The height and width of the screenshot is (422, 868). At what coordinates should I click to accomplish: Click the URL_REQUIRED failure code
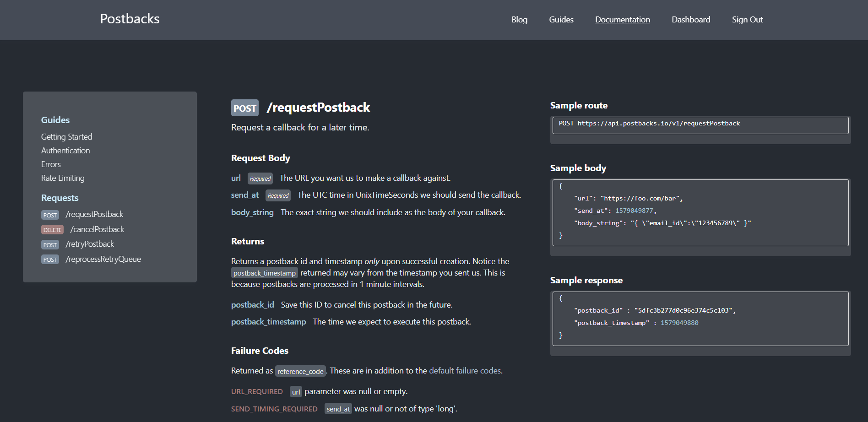(257, 391)
